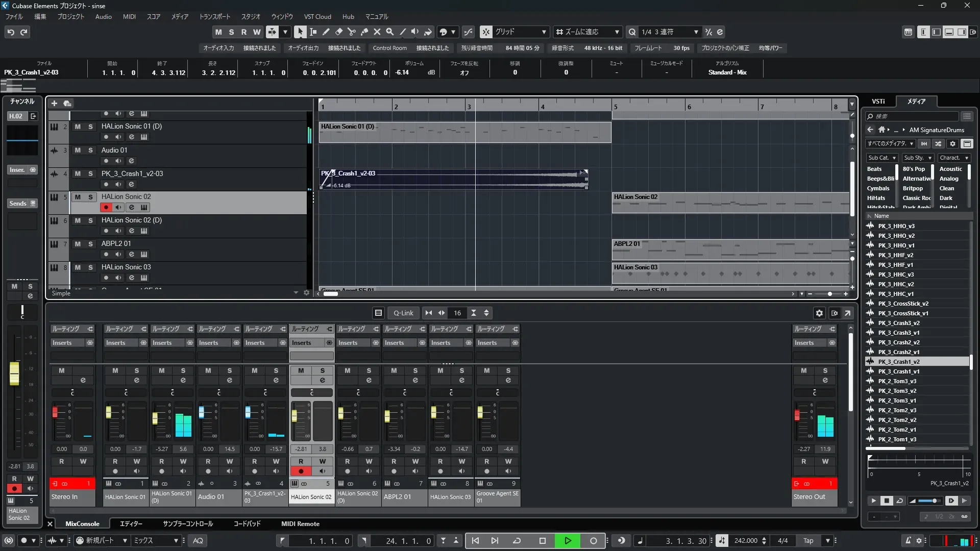
Task: Select the Split scissors tool
Action: (352, 32)
